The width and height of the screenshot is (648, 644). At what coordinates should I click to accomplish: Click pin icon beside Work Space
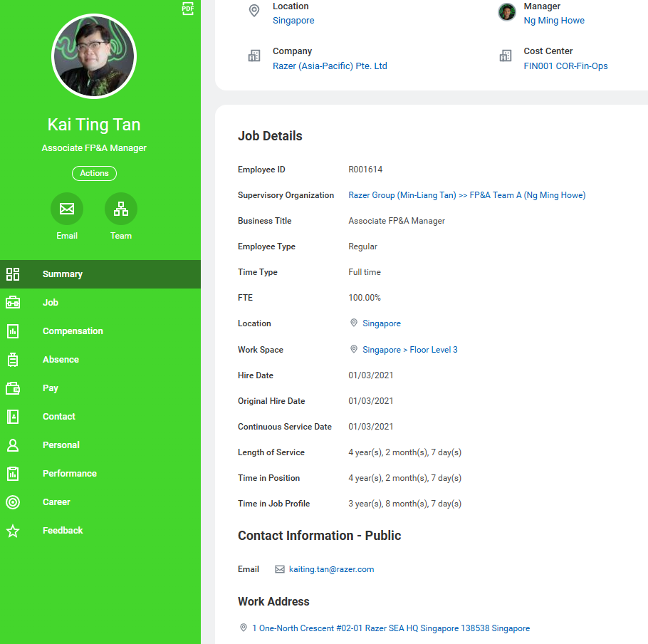(354, 349)
